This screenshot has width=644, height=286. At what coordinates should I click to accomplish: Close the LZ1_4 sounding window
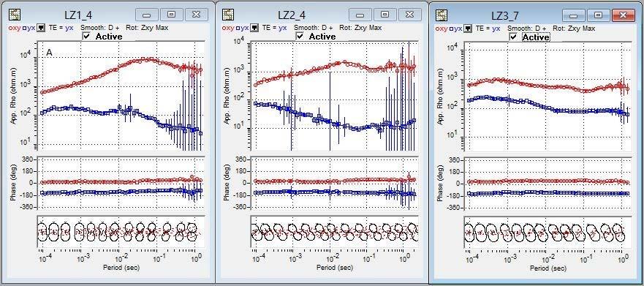(x=196, y=15)
